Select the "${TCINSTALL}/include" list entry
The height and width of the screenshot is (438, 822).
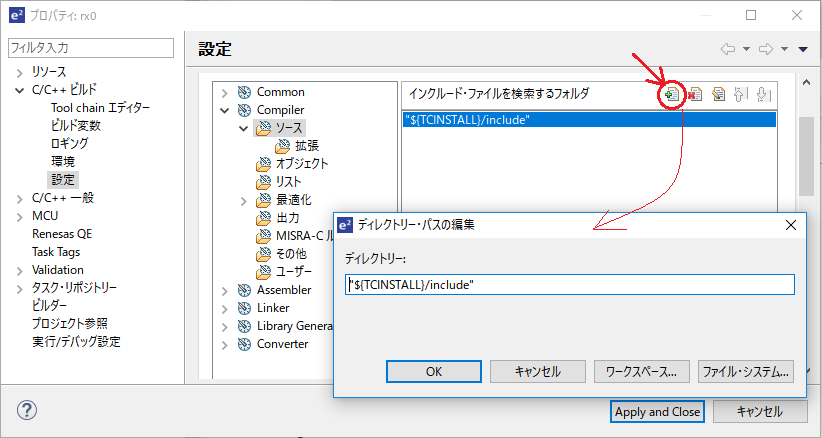pyautogui.click(x=589, y=119)
